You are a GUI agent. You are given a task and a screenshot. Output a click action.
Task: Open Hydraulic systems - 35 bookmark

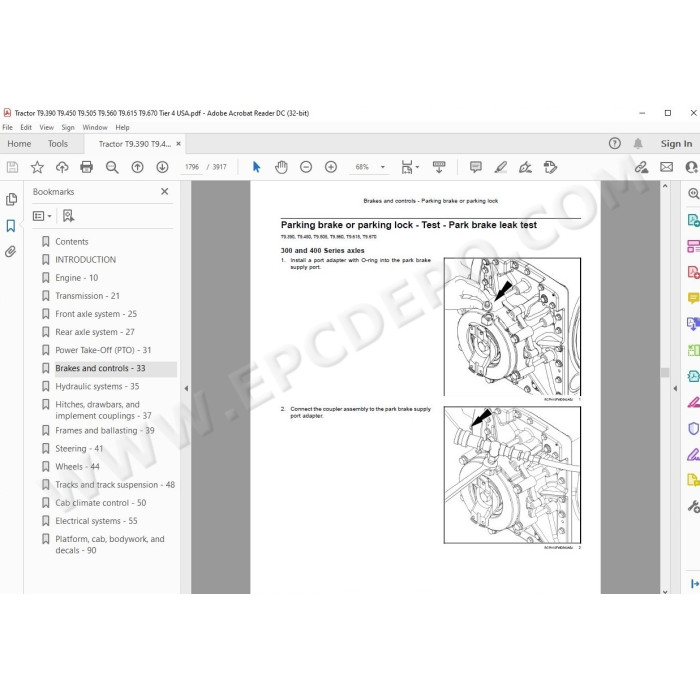pos(97,387)
